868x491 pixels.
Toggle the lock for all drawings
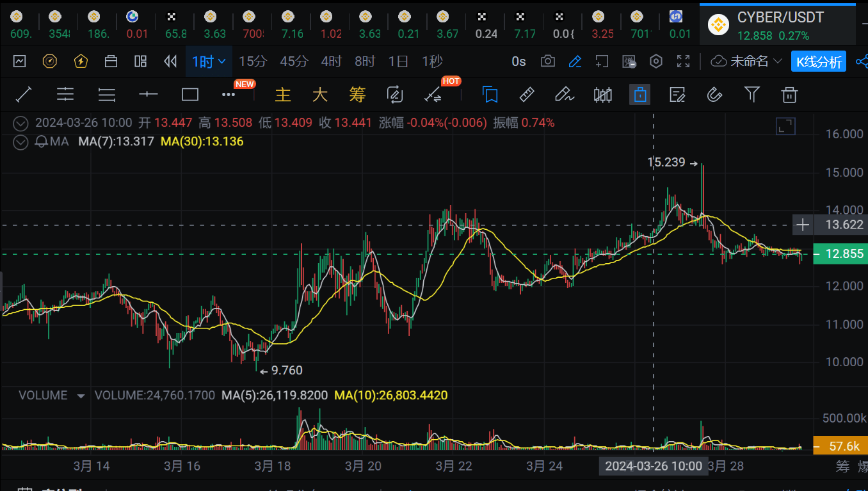[x=639, y=94]
